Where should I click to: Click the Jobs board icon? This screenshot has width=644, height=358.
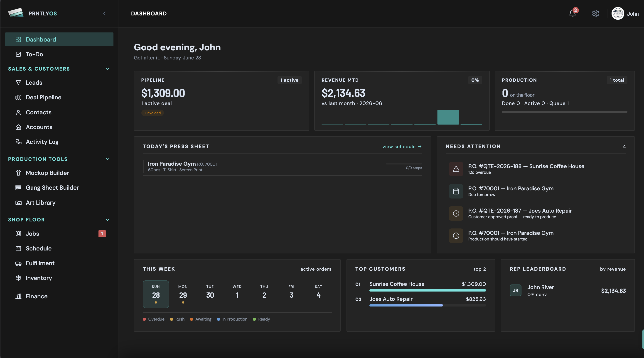(18, 233)
